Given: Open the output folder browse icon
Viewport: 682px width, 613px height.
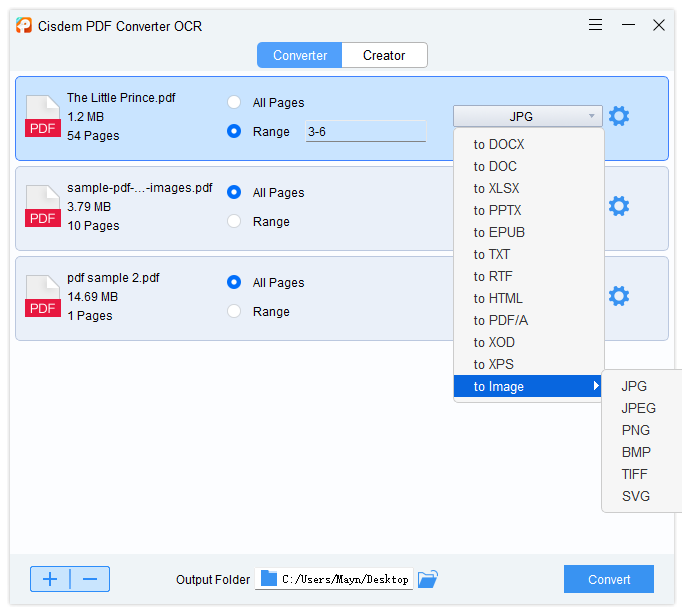Looking at the screenshot, I should tap(428, 579).
